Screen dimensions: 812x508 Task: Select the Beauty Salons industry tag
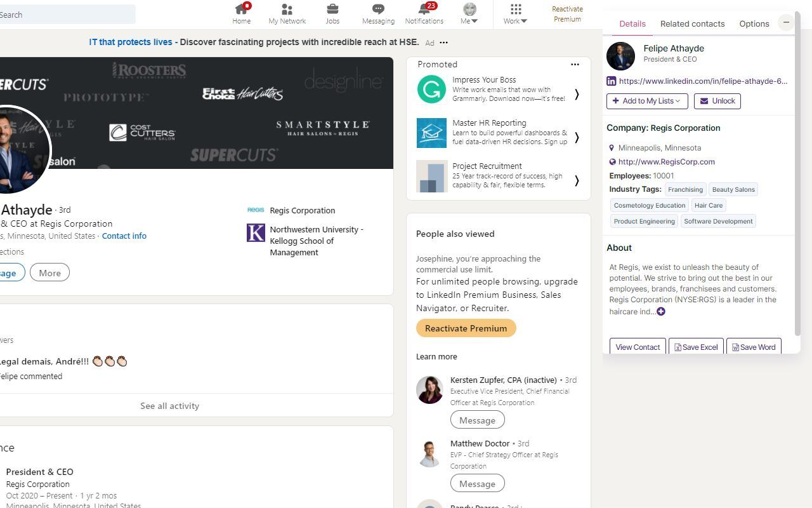click(x=733, y=189)
